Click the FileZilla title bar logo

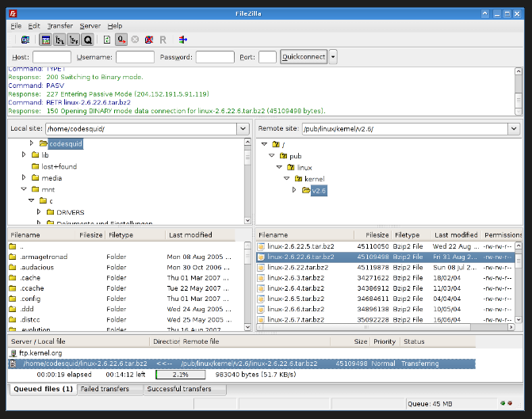click(x=13, y=13)
